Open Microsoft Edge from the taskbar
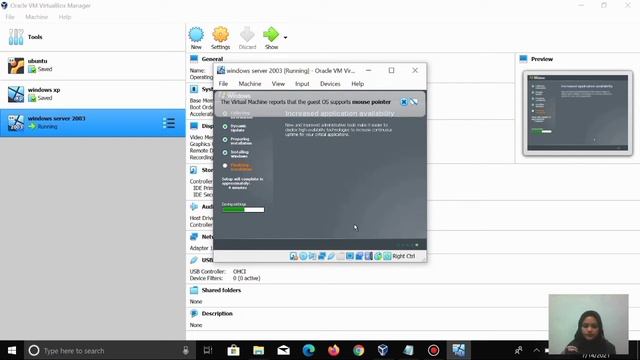Viewport: 640px width, 360px height. (x=309, y=350)
